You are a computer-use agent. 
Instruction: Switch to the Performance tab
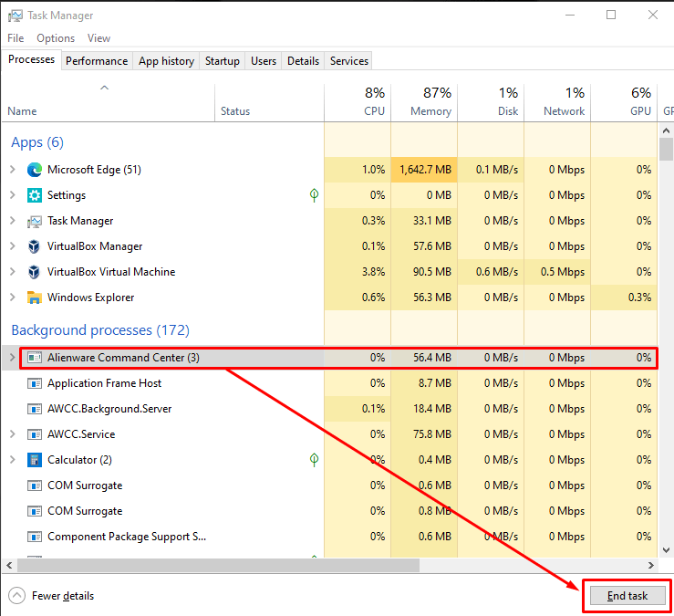coord(97,61)
